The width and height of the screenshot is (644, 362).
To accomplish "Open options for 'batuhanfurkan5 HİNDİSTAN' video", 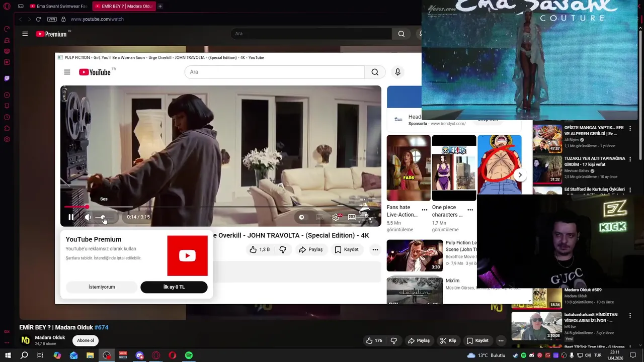I will click(x=630, y=315).
